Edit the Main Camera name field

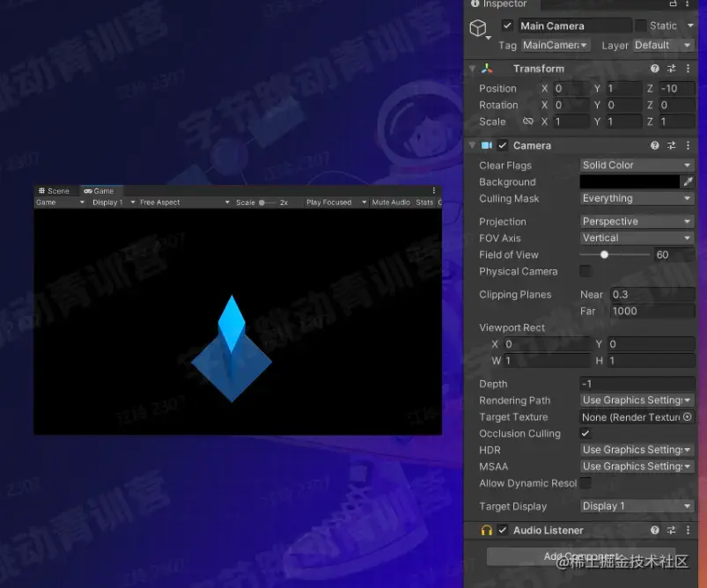tap(574, 26)
